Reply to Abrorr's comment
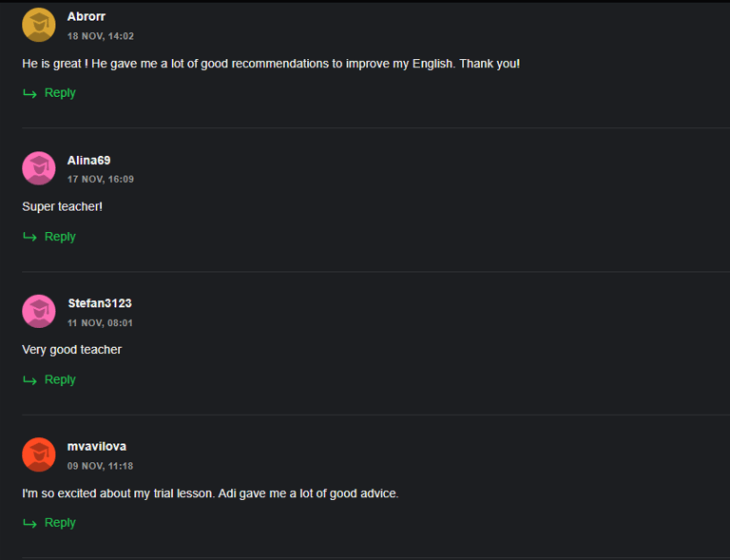This screenshot has height=560, width=730. tap(60, 93)
